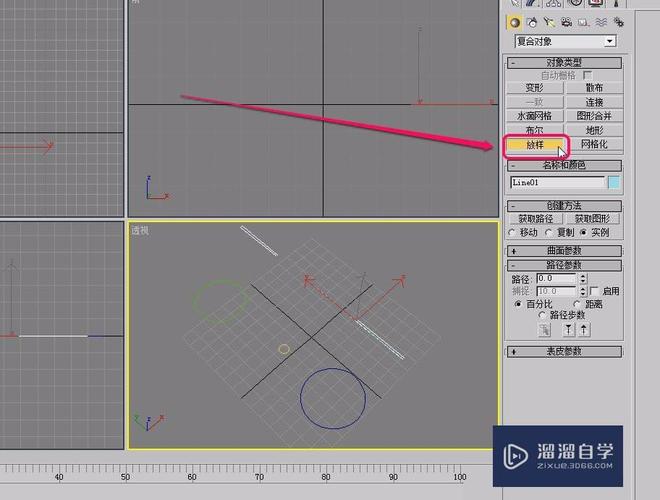Click frame 100 on the timeline
Screen dimensions: 660x500
(460, 477)
